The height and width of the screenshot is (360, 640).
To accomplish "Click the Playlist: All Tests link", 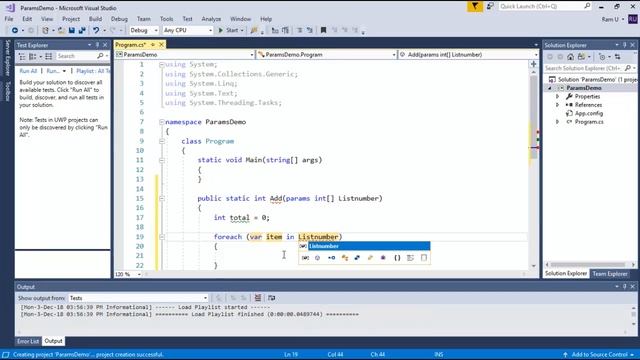I will pyautogui.click(x=93, y=71).
